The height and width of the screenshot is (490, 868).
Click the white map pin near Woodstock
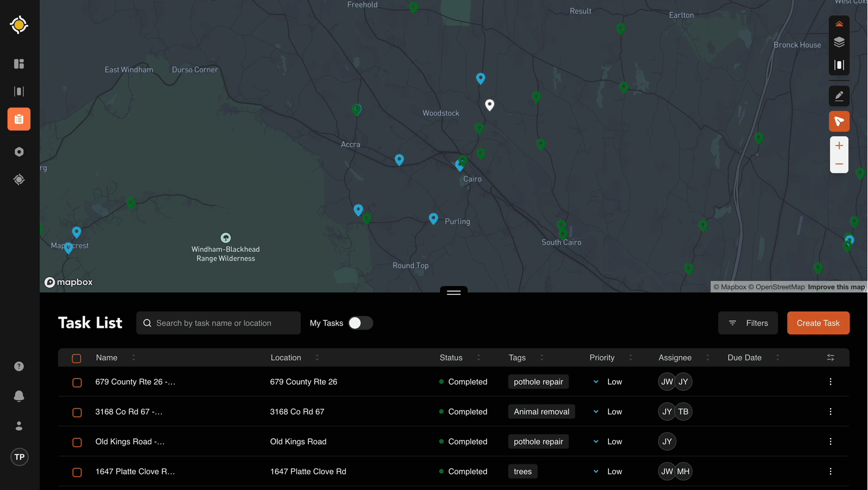tap(490, 105)
